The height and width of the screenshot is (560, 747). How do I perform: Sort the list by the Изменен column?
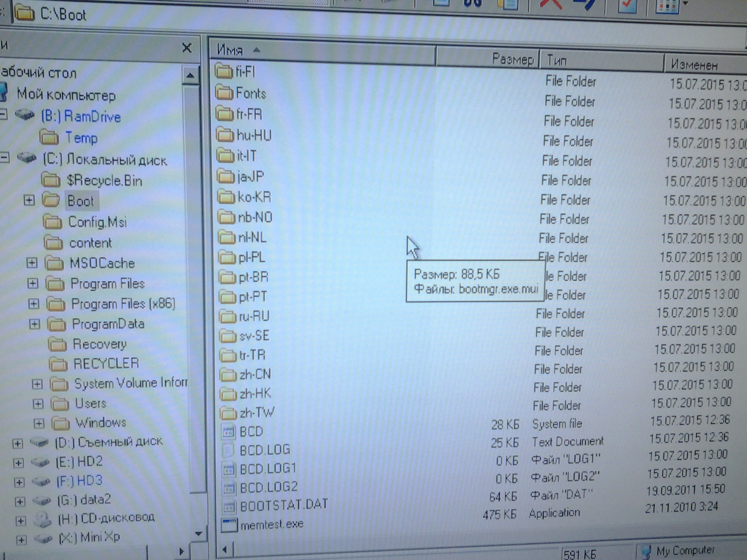tap(705, 65)
